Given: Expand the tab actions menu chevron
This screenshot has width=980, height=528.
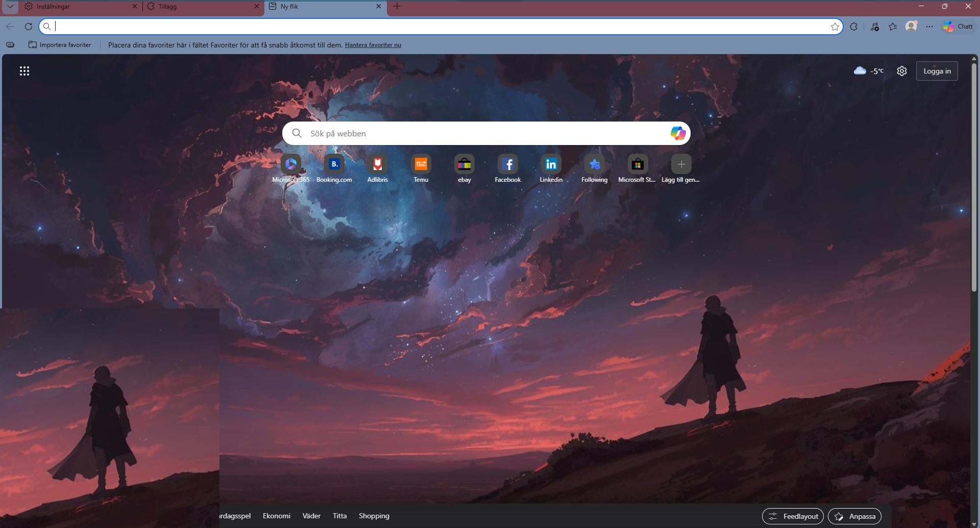Looking at the screenshot, I should click(x=10, y=7).
